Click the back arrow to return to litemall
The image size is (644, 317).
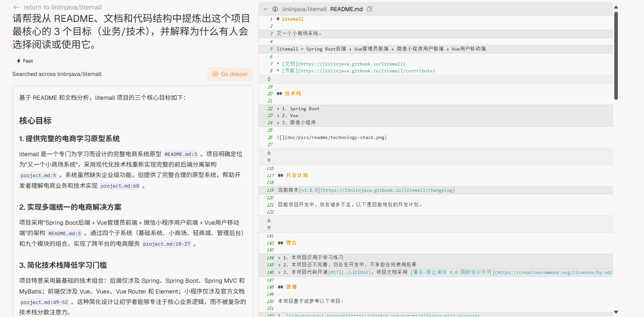coord(16,7)
